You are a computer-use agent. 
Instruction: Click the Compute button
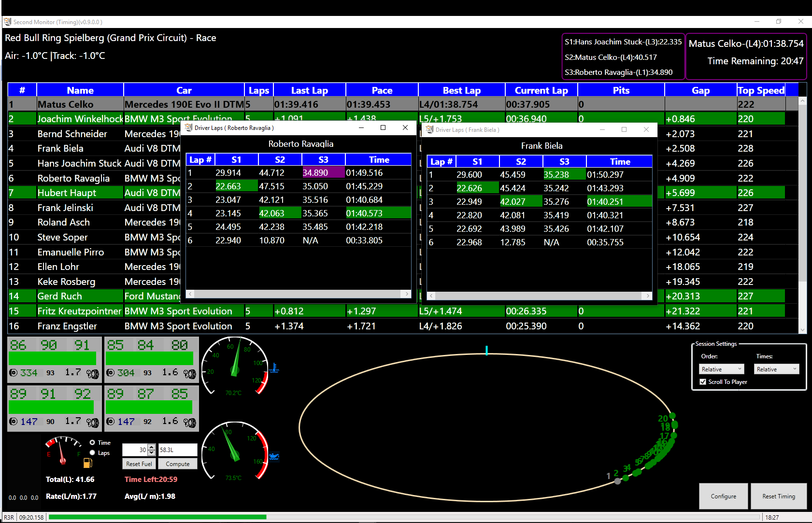(x=178, y=464)
